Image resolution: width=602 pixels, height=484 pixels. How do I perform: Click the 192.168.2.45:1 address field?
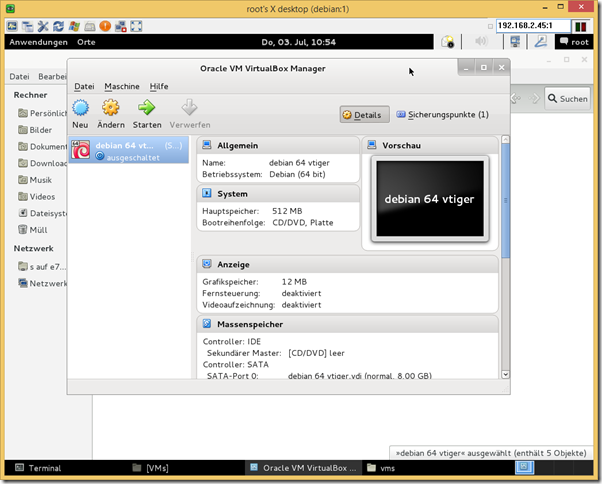pyautogui.click(x=533, y=26)
